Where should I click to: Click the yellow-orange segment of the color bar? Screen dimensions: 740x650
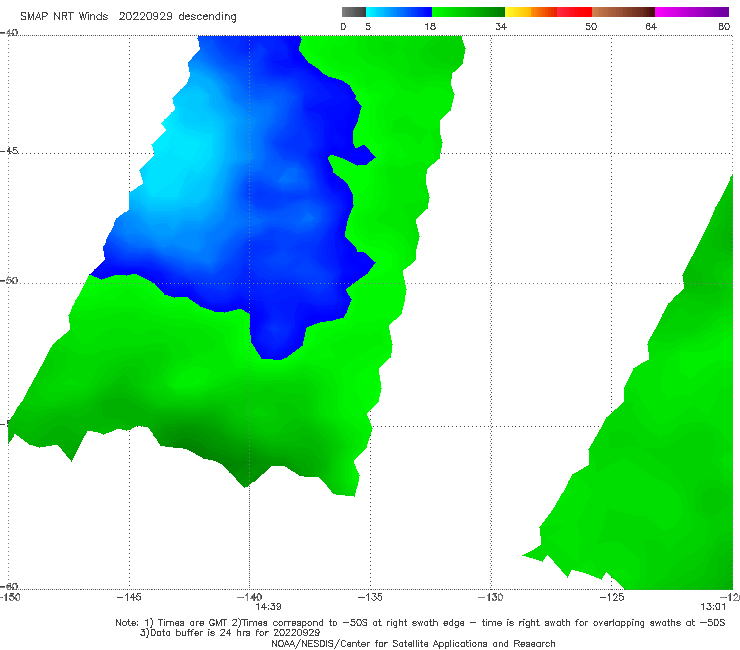click(x=531, y=12)
